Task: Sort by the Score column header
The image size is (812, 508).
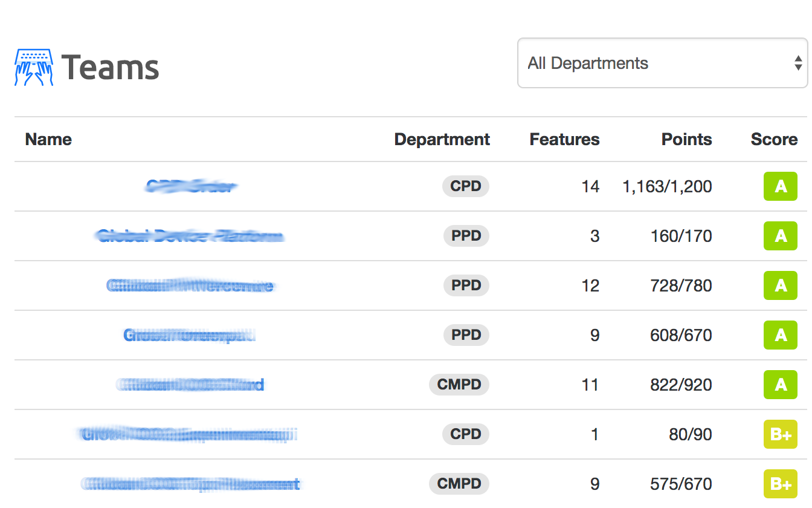Action: (x=774, y=140)
